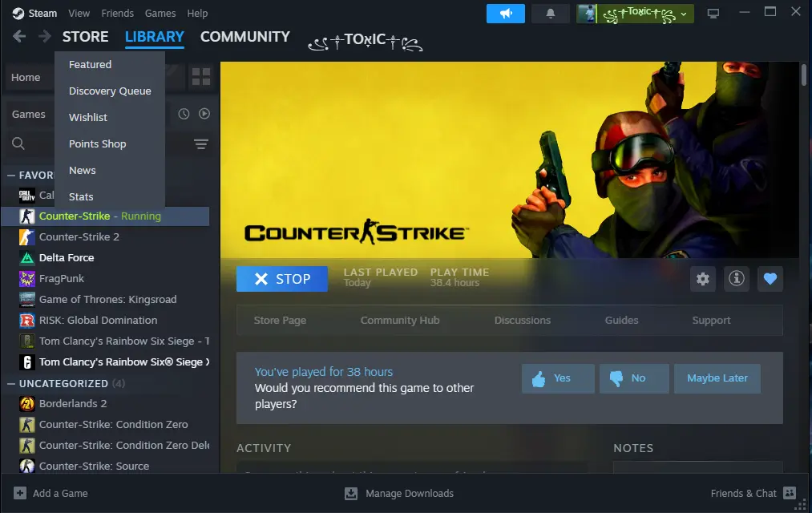Click the Home button in library
The height and width of the screenshot is (513, 812).
pos(26,78)
